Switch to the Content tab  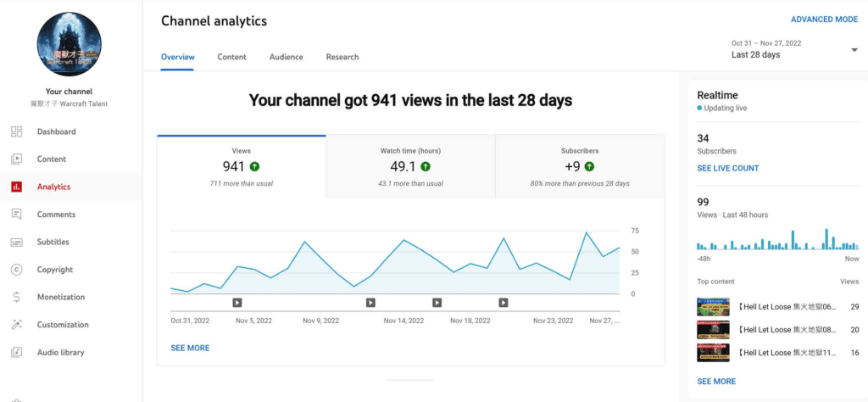(231, 57)
